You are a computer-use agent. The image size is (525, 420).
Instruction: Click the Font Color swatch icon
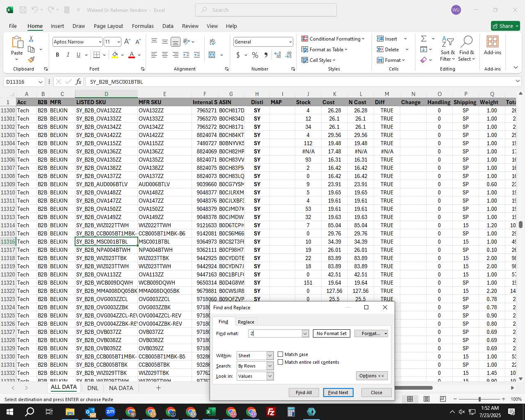tap(132, 55)
